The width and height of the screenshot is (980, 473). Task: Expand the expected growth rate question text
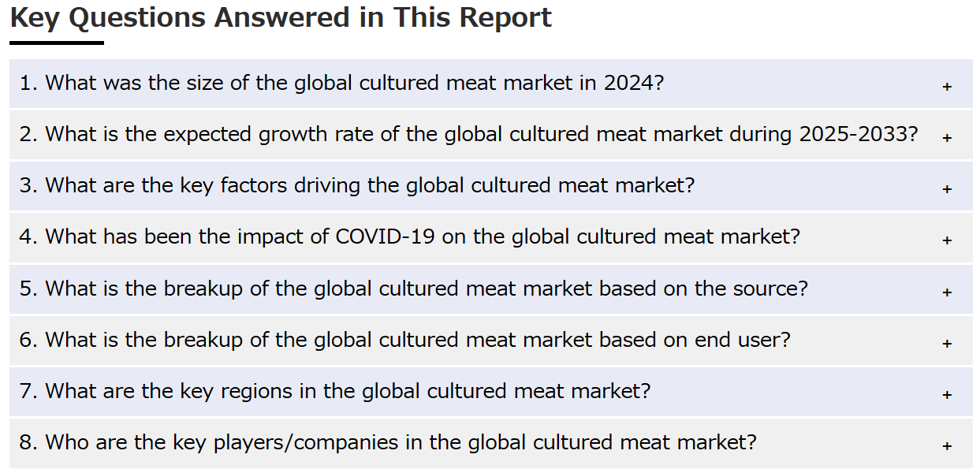coord(469,134)
